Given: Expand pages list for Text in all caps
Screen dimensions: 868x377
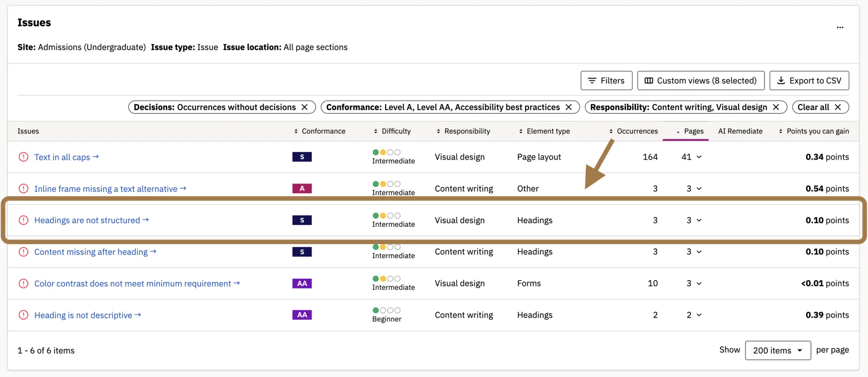Looking at the screenshot, I should [x=699, y=157].
